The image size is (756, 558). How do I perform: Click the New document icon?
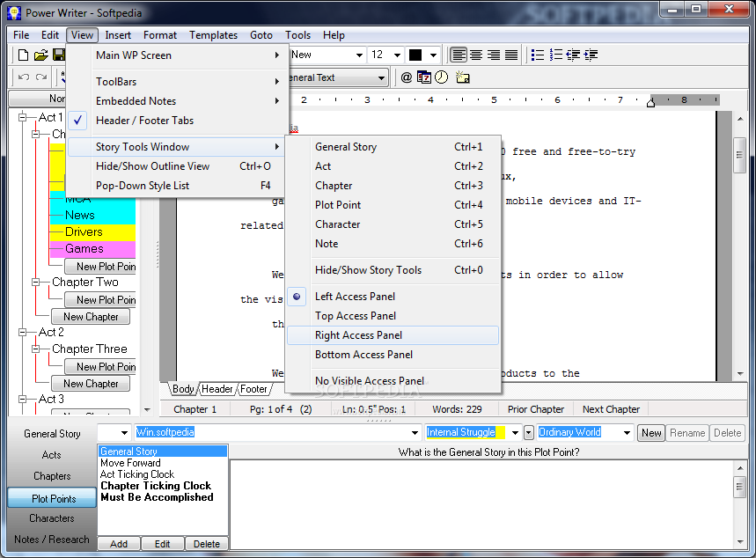click(23, 55)
